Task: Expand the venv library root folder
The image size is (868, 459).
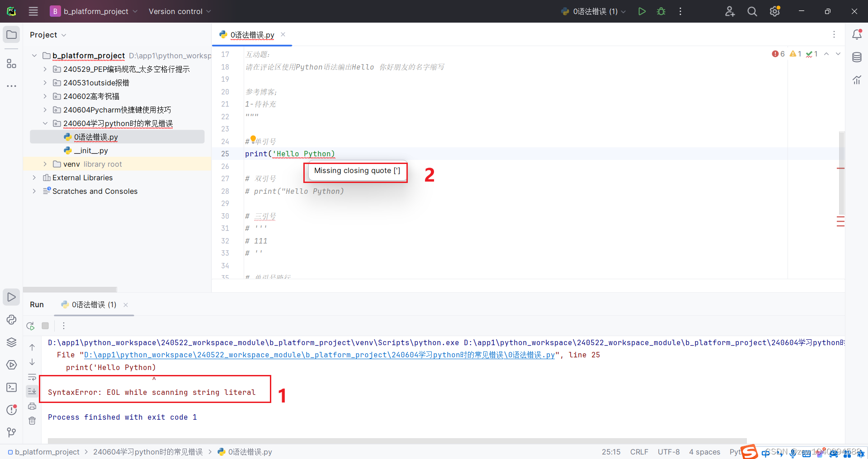Action: point(45,164)
